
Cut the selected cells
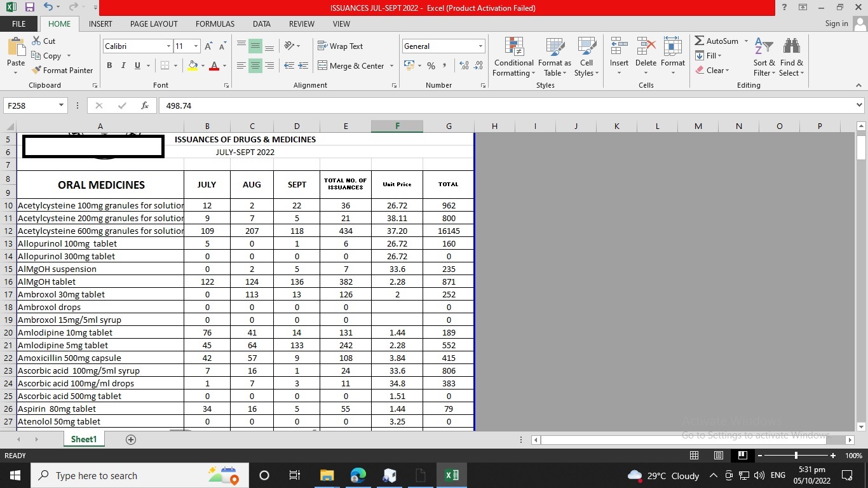43,41
